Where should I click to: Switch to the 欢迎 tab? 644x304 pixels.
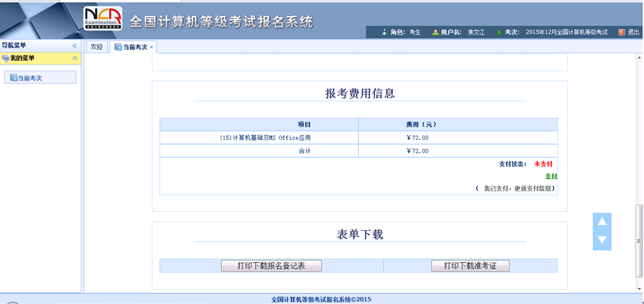click(97, 47)
